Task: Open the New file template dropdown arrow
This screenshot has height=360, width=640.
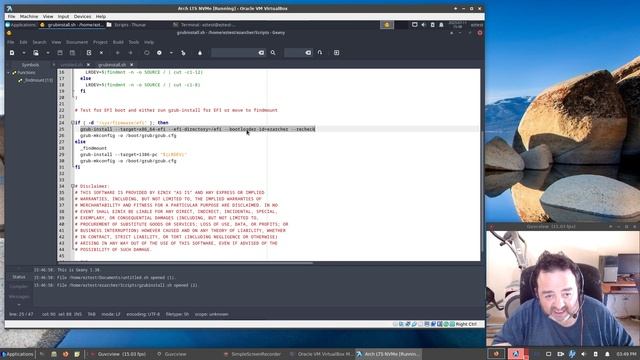Action: point(24,53)
